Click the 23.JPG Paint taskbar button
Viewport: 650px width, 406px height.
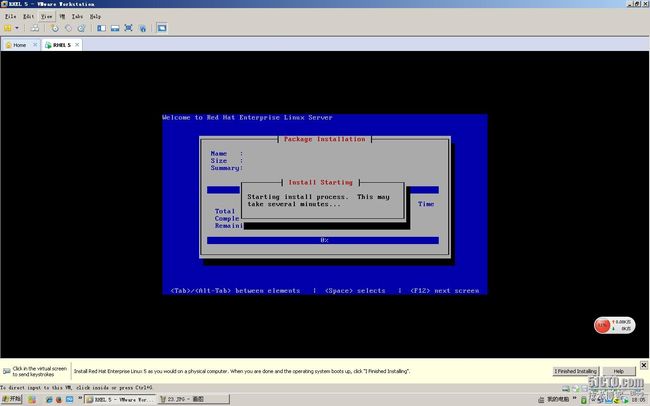pos(194,399)
